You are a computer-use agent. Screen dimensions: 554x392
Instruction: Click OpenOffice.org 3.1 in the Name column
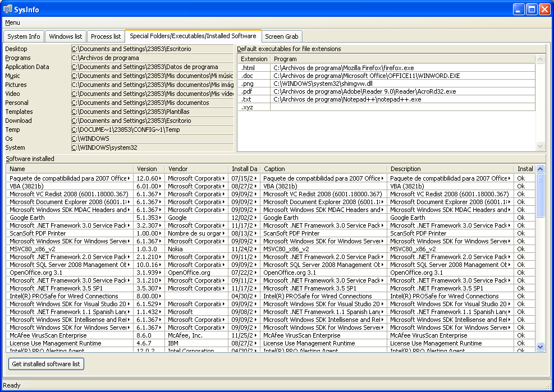pos(70,273)
